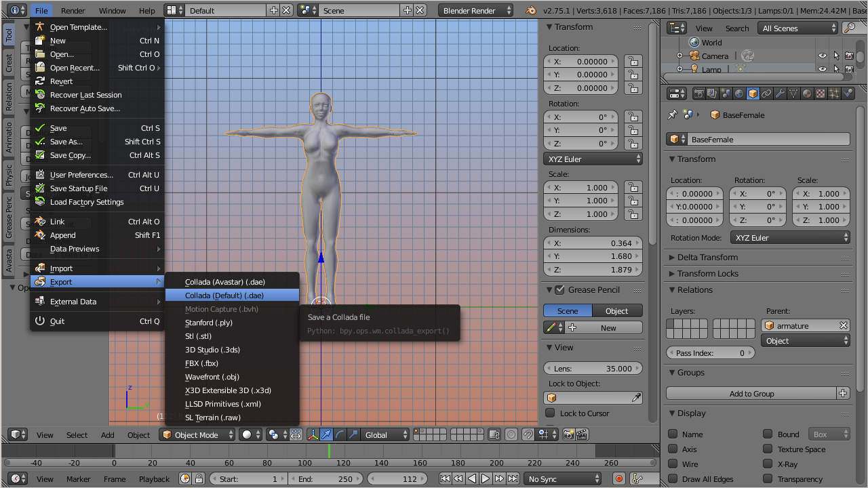Click the outliner search magnifier icon
Image resolution: width=868 pixels, height=488 pixels.
pos(849,28)
